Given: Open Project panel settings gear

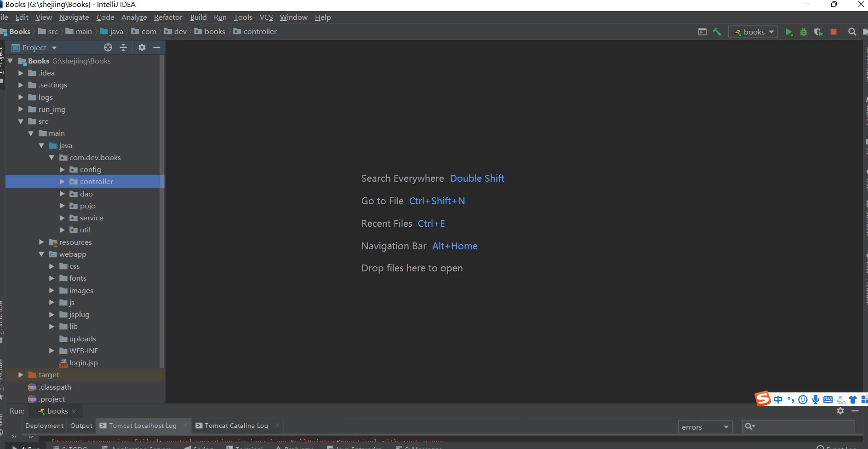Looking at the screenshot, I should 142,47.
